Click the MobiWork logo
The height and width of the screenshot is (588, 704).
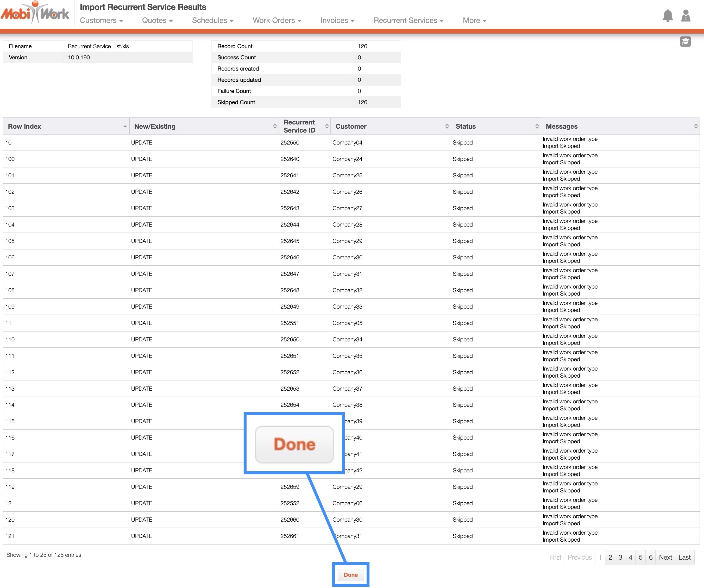pyautogui.click(x=35, y=13)
